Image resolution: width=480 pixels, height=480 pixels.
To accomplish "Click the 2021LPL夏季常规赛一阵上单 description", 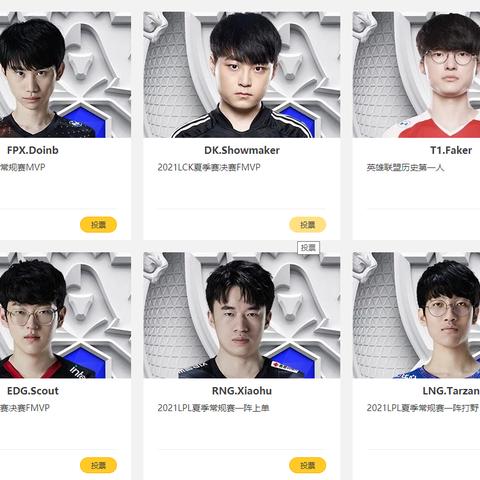I will tap(213, 408).
